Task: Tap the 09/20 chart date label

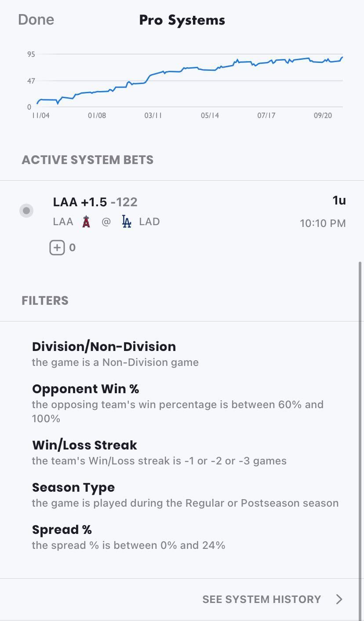Action: [323, 116]
